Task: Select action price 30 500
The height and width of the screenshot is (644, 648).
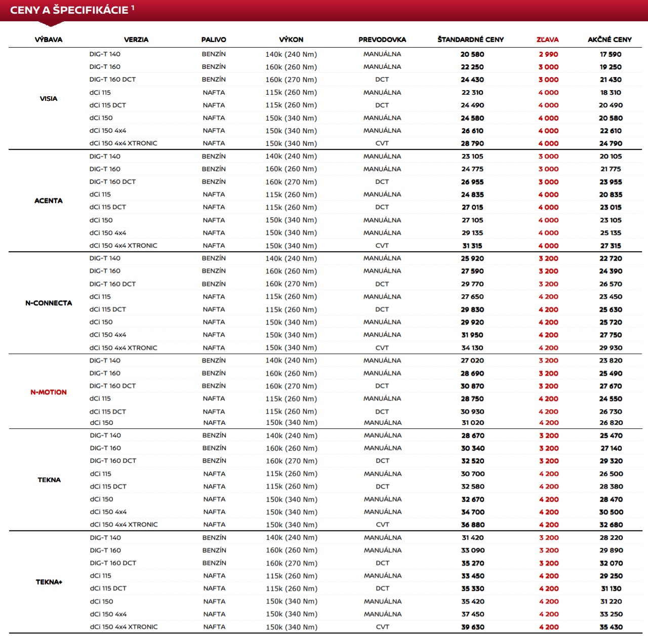Action: click(x=611, y=512)
